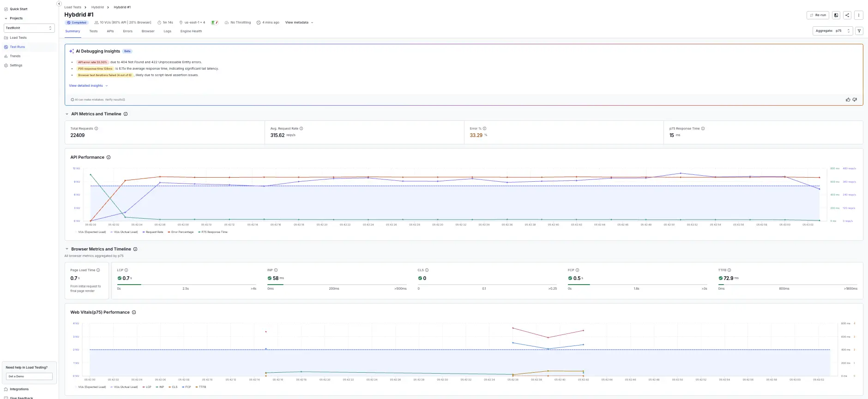Click the Re-run button
Image resolution: width=868 pixels, height=399 pixels.
(x=818, y=15)
